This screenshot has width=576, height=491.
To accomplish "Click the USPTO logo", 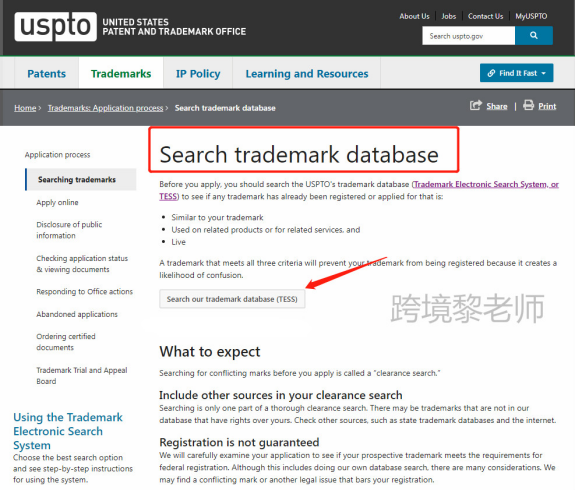I will click(x=55, y=26).
